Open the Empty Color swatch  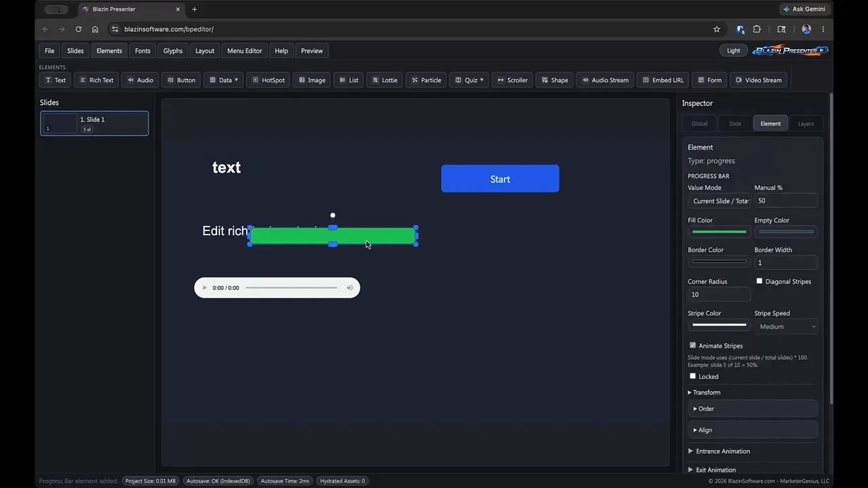tap(786, 232)
